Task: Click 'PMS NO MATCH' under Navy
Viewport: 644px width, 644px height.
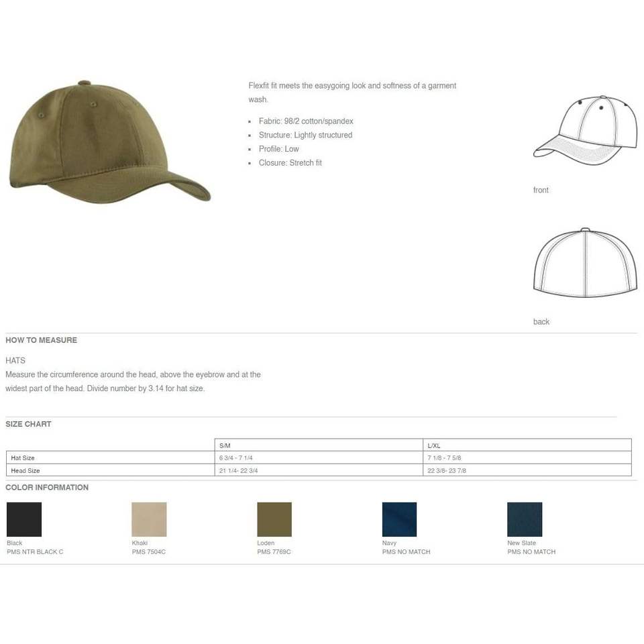Action: (x=407, y=551)
